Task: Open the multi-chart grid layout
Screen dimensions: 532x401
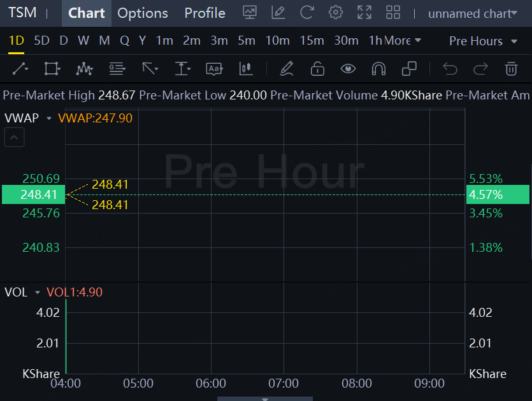Action: [393, 13]
